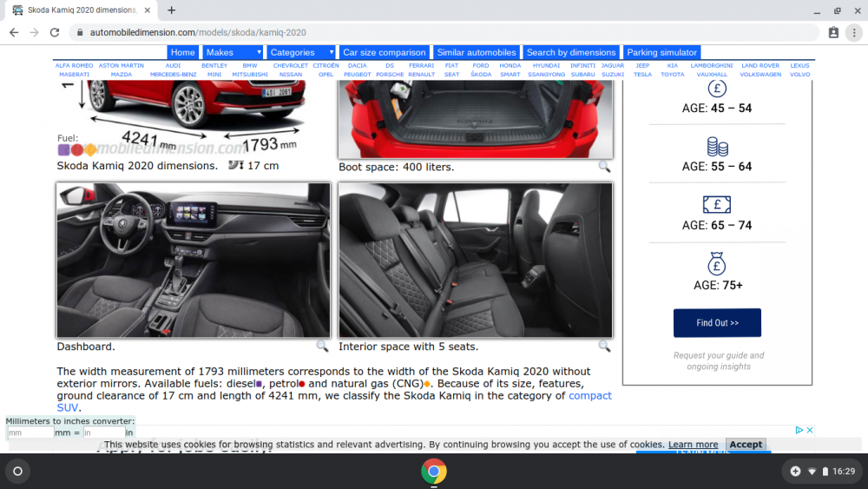Accept the cookies notice
Viewport: 868px width, 489px height.
coord(745,444)
